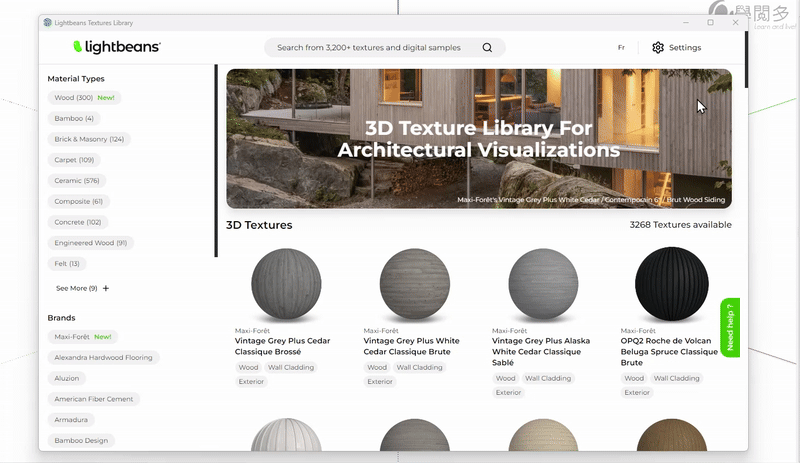This screenshot has height=463, width=800.
Task: Click the Lightbeans Textures Library window icon
Action: pos(47,22)
